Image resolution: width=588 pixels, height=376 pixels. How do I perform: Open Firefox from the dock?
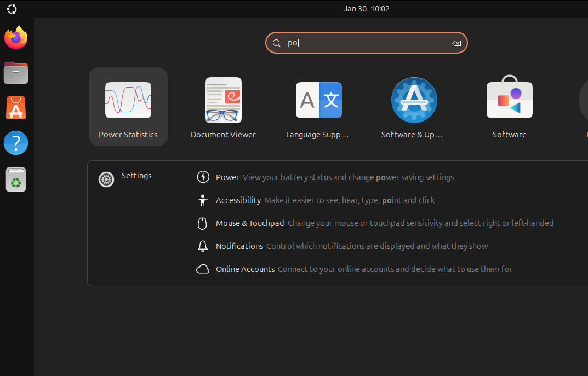[x=15, y=37]
